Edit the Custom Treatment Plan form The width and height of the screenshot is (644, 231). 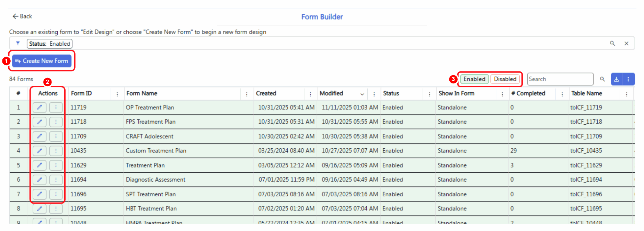pos(39,151)
